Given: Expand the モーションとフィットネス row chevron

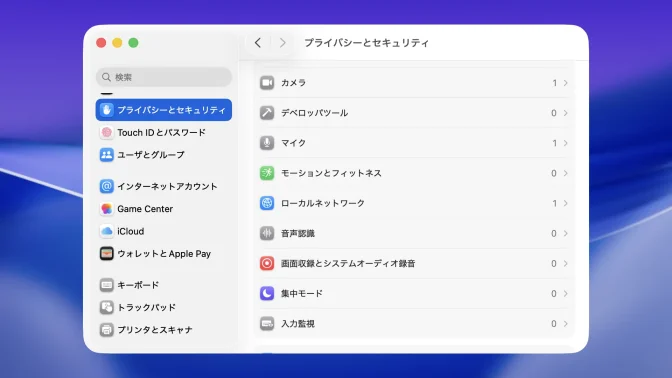Looking at the screenshot, I should 566,173.
